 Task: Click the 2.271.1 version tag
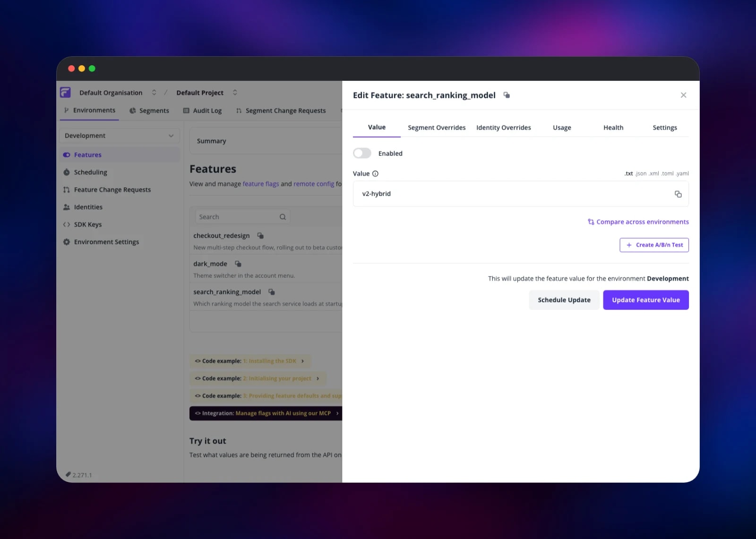[78, 475]
